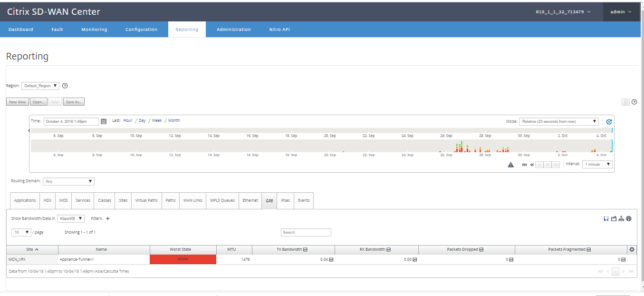The image size is (644, 296).
Task: Sort the table by the Site column
Action: pos(32,249)
